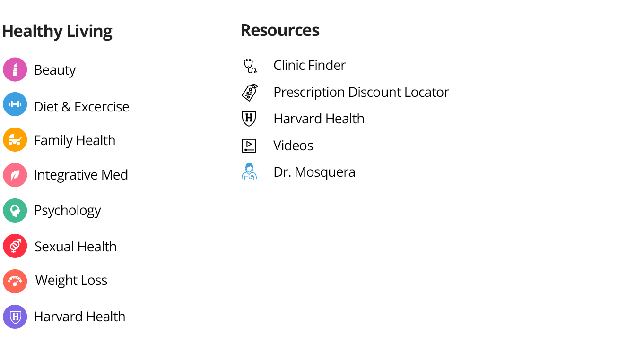
Task: Click the purple shield Harvard Health icon
Action: tap(15, 317)
